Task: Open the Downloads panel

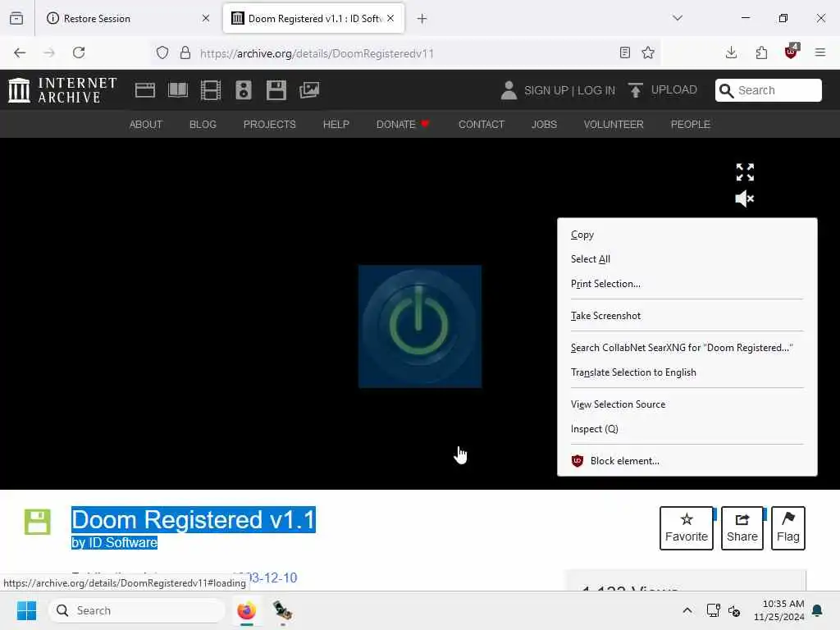Action: [731, 52]
